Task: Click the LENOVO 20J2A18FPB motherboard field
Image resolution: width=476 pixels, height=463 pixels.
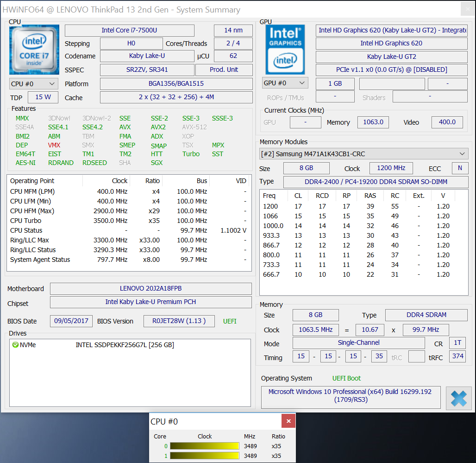Action: coord(150,288)
